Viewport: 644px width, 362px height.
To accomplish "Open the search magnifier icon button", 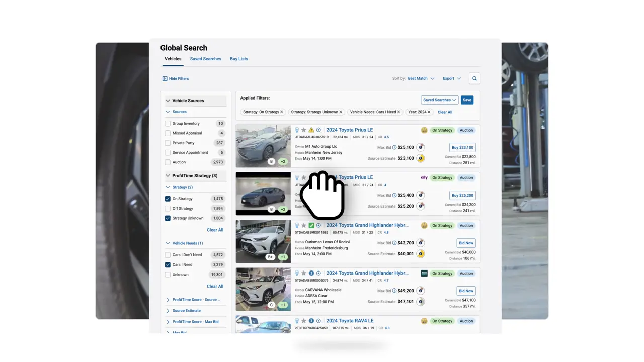I will pyautogui.click(x=474, y=78).
